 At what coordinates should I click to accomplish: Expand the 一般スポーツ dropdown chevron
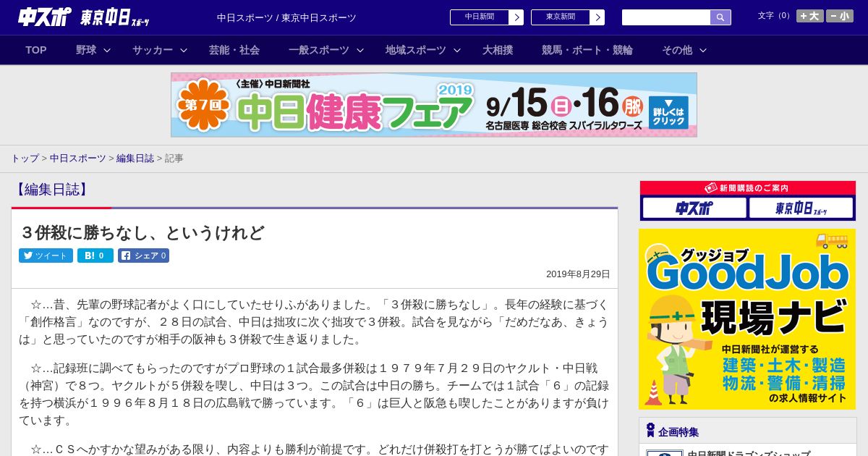(x=360, y=50)
